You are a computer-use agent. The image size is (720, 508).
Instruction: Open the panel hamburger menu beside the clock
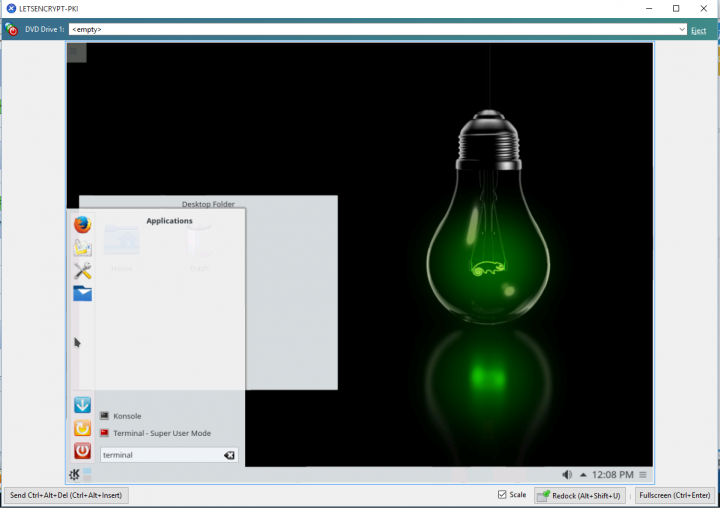pos(643,474)
